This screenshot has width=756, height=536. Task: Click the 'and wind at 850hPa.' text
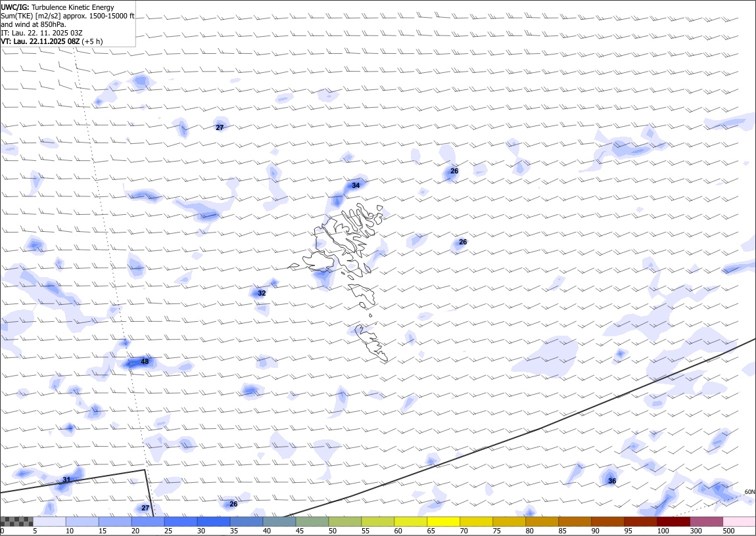tap(34, 24)
